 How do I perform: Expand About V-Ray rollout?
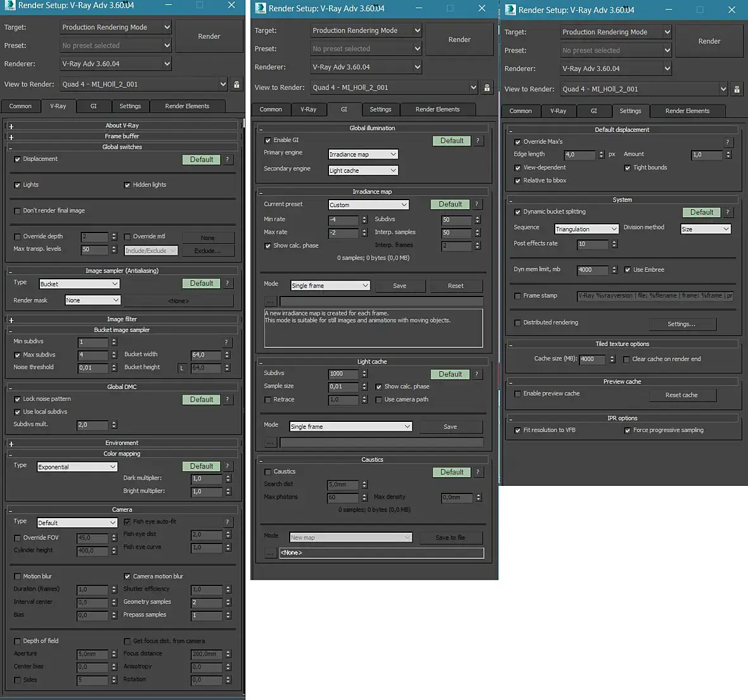point(11,126)
